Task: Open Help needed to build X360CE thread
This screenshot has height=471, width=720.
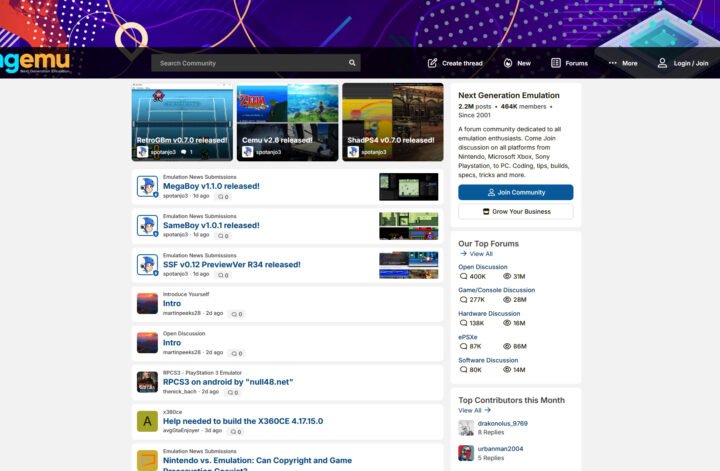Action: coord(243,421)
